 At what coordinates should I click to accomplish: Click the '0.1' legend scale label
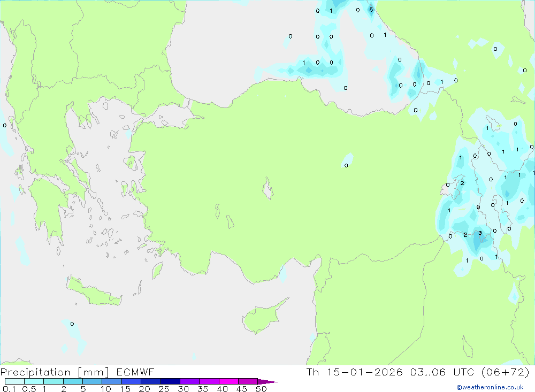tap(9, 389)
